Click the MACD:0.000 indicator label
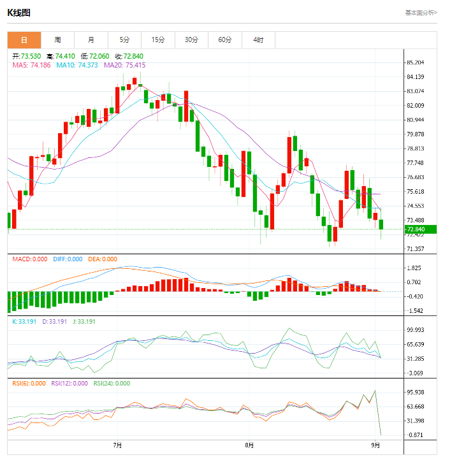This screenshot has height=476, width=473. 30,259
